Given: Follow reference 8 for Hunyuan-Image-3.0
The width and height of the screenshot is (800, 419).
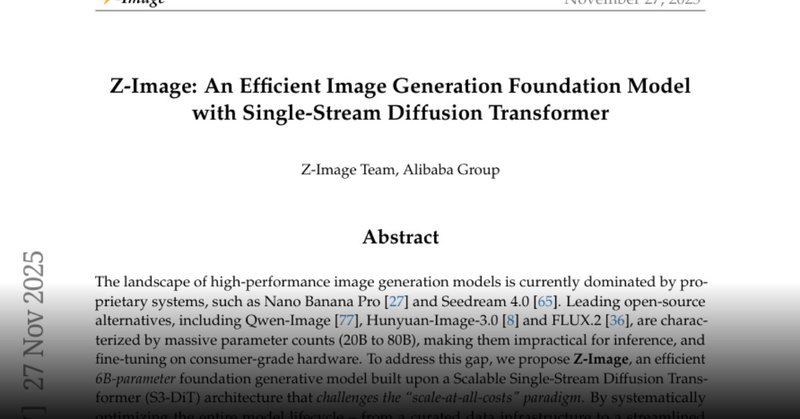Looking at the screenshot, I should pyautogui.click(x=510, y=321).
